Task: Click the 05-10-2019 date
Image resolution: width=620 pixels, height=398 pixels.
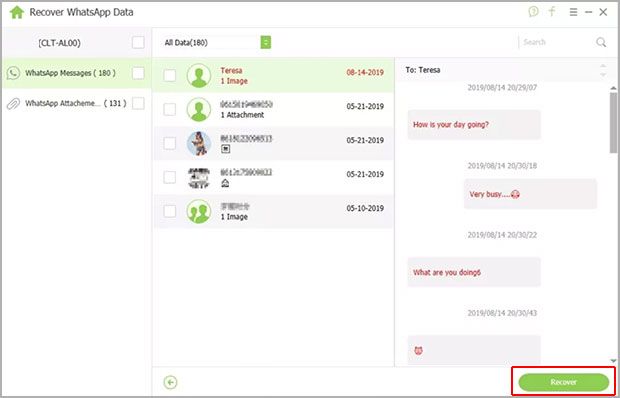Action: [x=365, y=208]
